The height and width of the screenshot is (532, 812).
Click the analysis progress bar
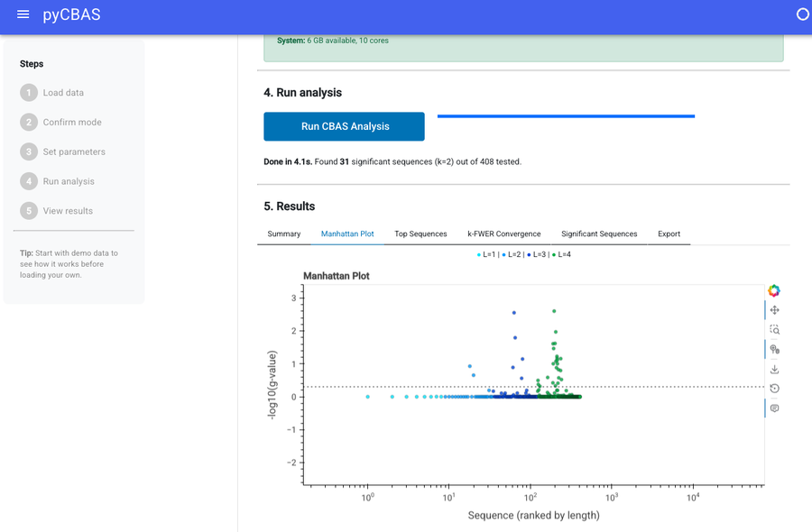(566, 116)
